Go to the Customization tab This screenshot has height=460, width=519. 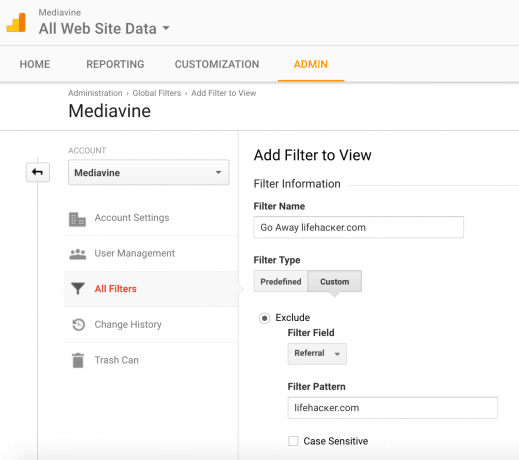217,64
